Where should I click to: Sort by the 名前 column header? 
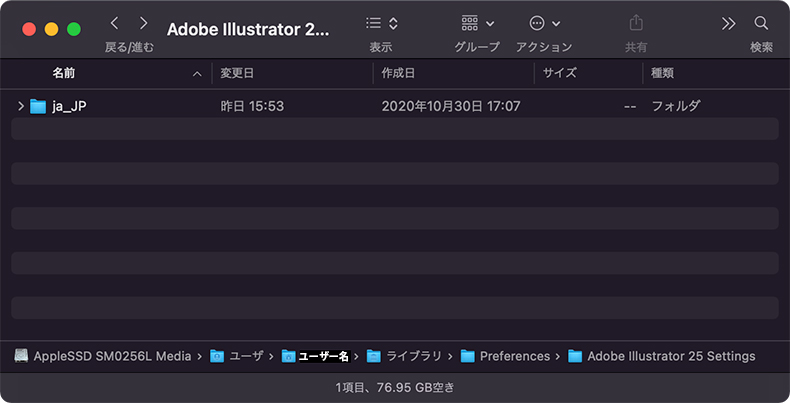point(64,73)
